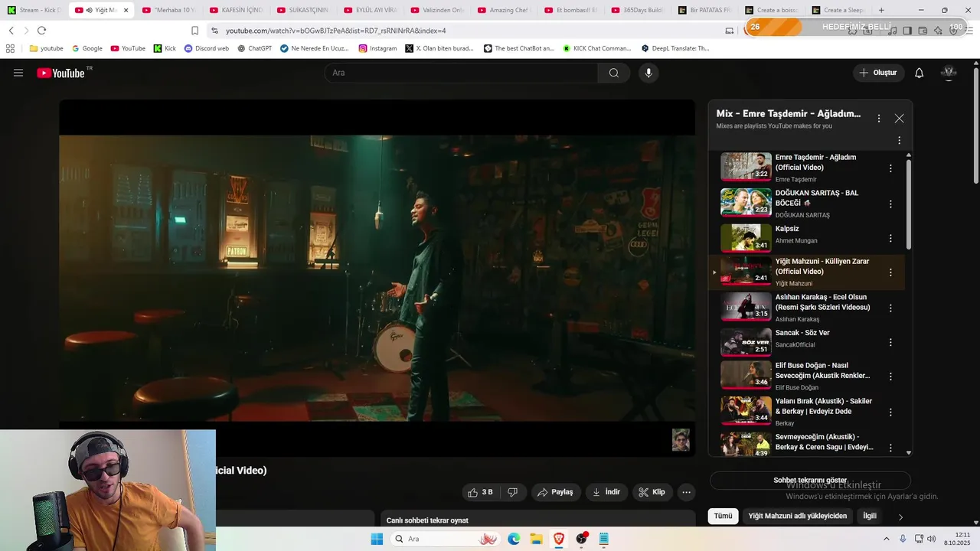
Task: Switch to the 365Days Build tab
Action: [637, 10]
